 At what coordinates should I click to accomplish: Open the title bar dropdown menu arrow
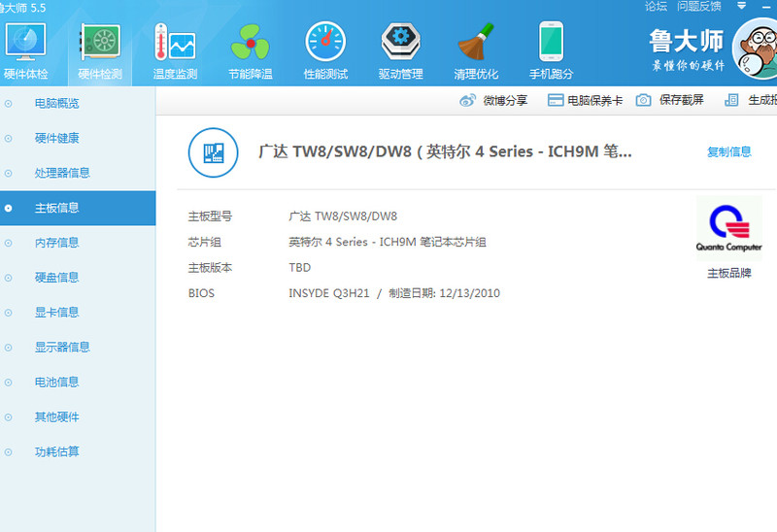tap(741, 6)
